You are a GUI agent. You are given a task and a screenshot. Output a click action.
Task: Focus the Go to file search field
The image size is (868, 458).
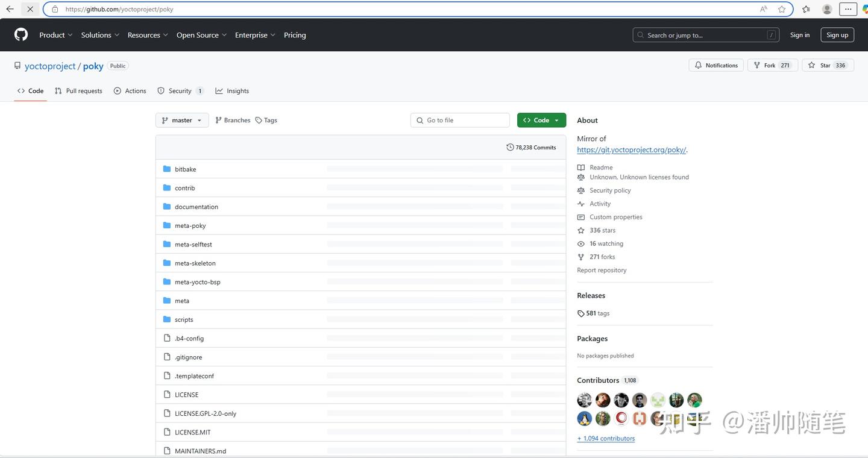click(460, 120)
